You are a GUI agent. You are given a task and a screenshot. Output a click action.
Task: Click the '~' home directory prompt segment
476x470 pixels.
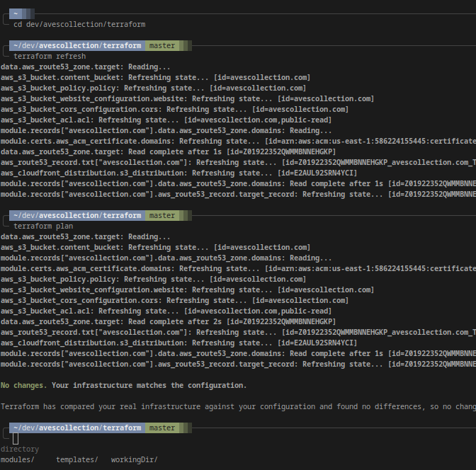(16, 13)
